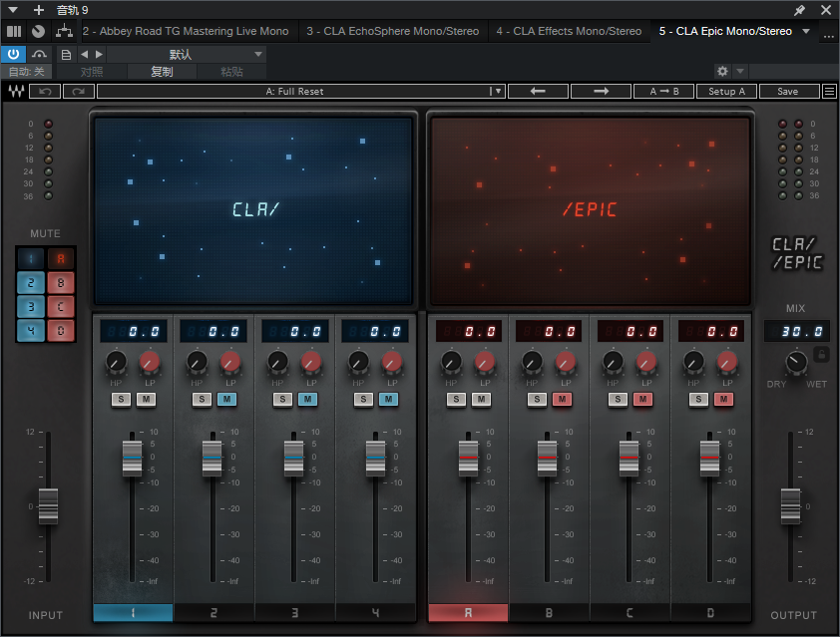Open the more options ellipsis
Viewport: 840px width, 637px height.
coord(829,35)
